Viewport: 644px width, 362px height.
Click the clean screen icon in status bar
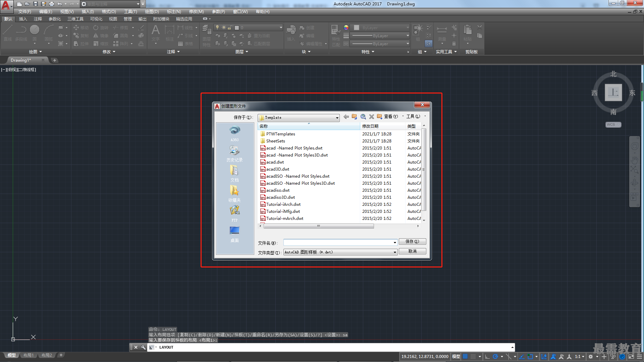pos(631,357)
